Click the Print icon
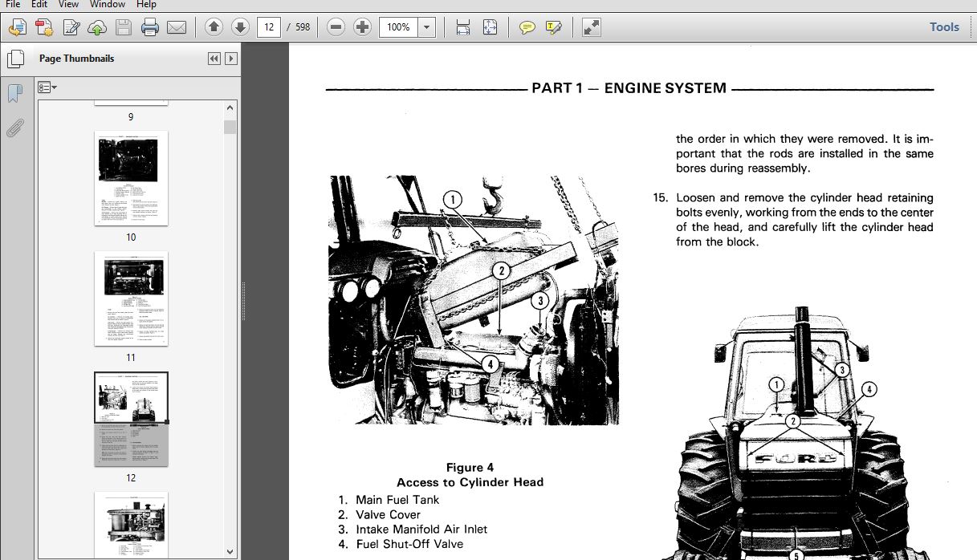Image resolution: width=977 pixels, height=560 pixels. coord(150,27)
